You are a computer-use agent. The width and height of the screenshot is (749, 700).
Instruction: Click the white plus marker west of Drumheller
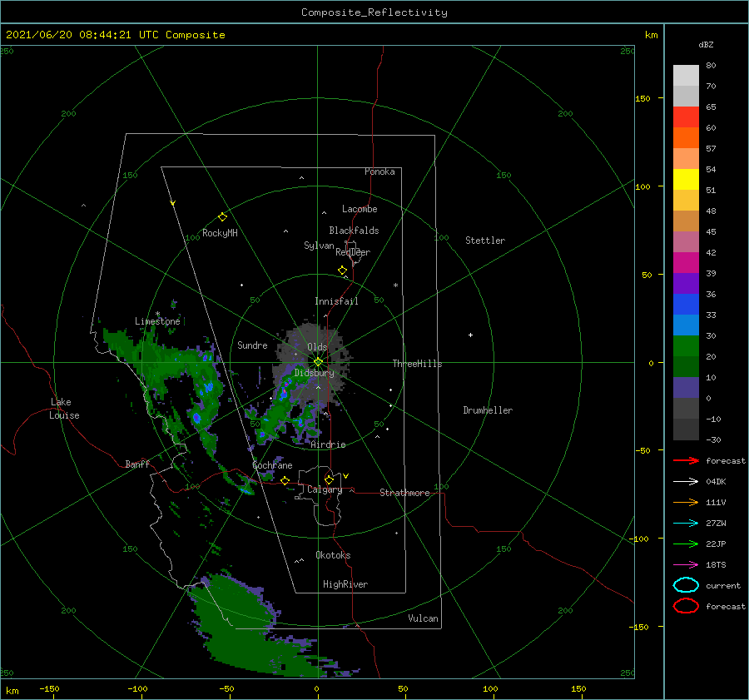470,335
